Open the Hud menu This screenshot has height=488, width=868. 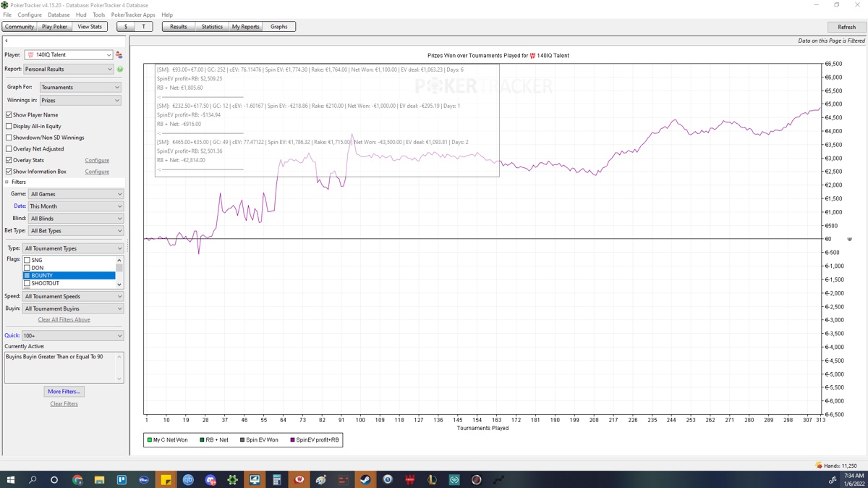[x=81, y=14]
